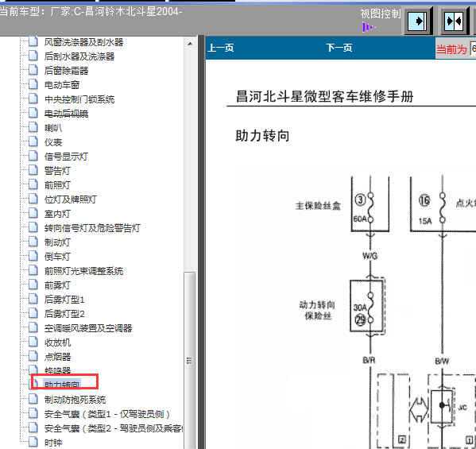Image resolution: width=476 pixels, height=449 pixels.
Task: Click document icon beside 制动防抱死系统
Action: click(x=33, y=399)
